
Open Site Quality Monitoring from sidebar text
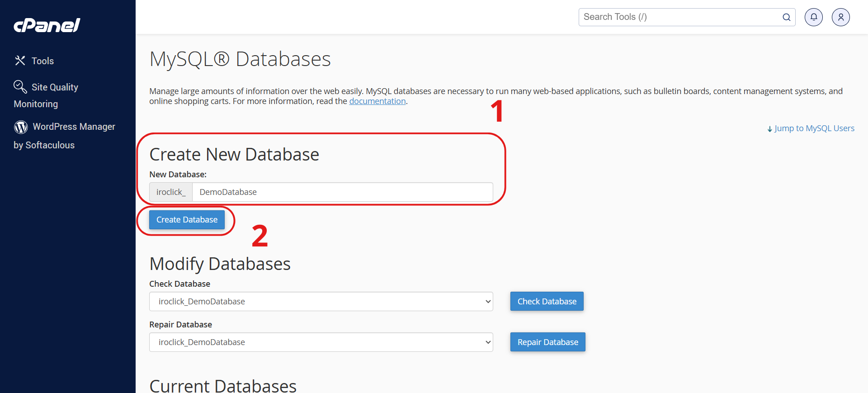[x=55, y=87]
